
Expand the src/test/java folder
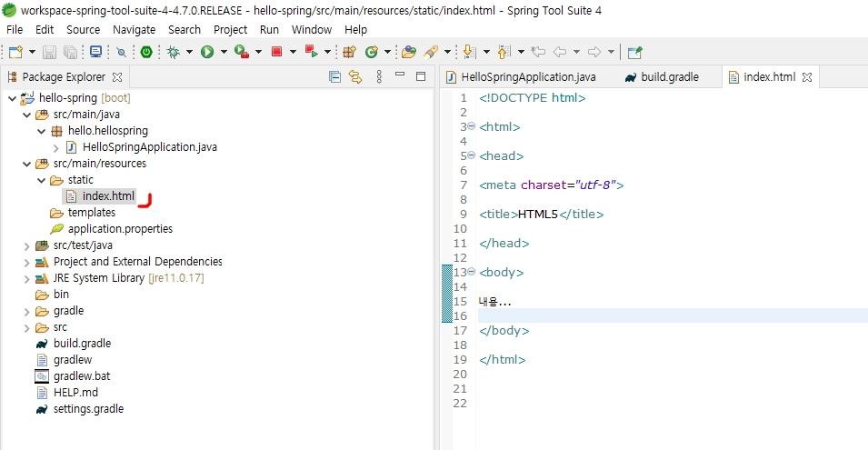[26, 245]
